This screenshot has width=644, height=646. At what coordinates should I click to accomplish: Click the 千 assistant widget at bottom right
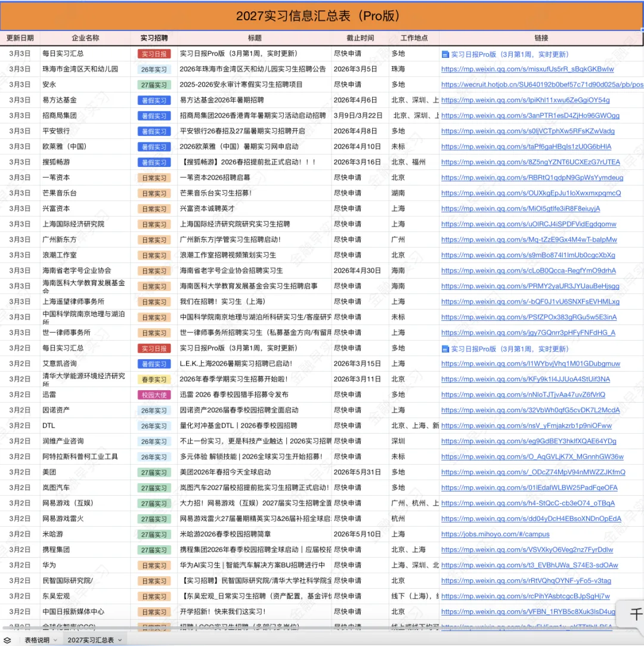point(634,613)
